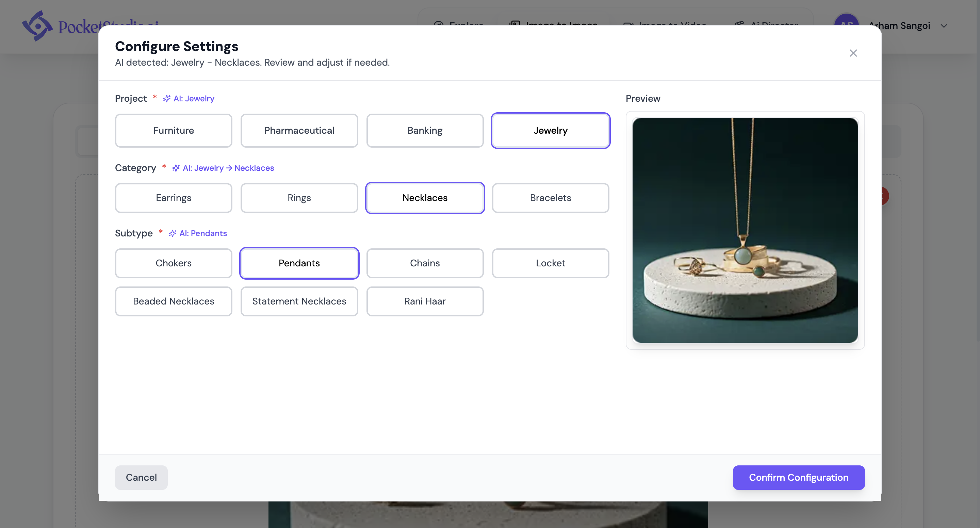
Task: Select Beaded Necklaces subtype
Action: click(174, 301)
